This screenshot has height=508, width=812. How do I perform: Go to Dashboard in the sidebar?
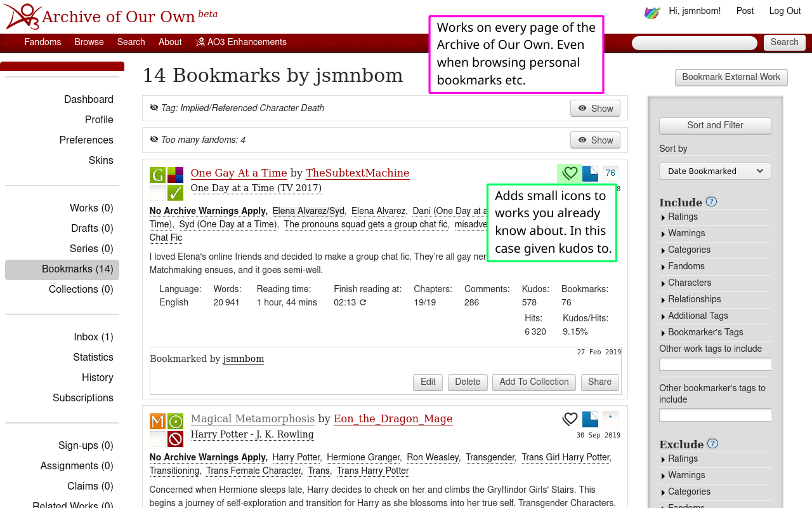point(89,99)
